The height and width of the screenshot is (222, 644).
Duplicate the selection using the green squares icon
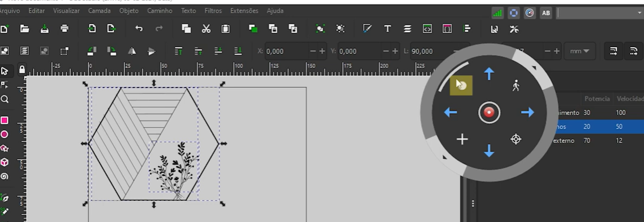253,29
